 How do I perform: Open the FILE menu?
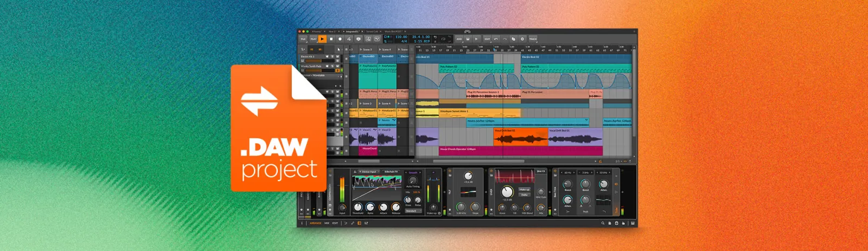tap(303, 39)
